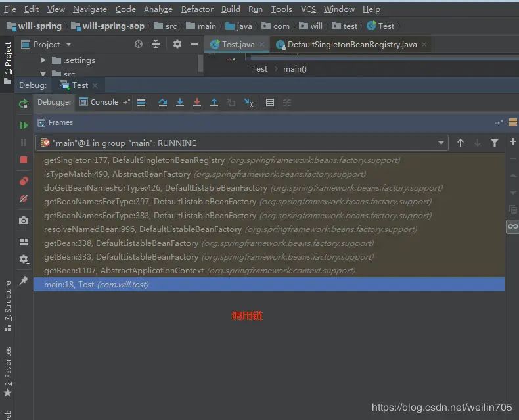Close DefaultSingletonBeanRegistry.java tab

click(x=424, y=44)
